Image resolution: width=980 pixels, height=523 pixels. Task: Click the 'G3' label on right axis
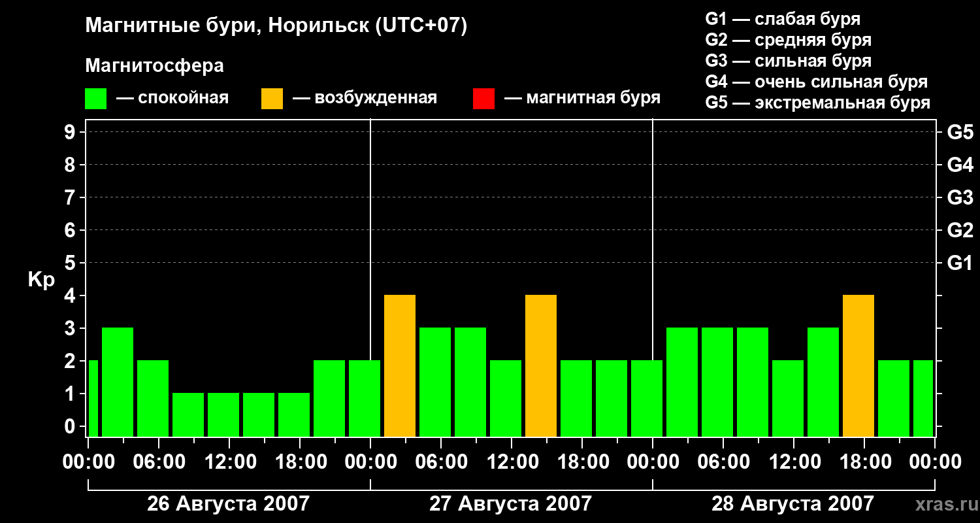960,197
